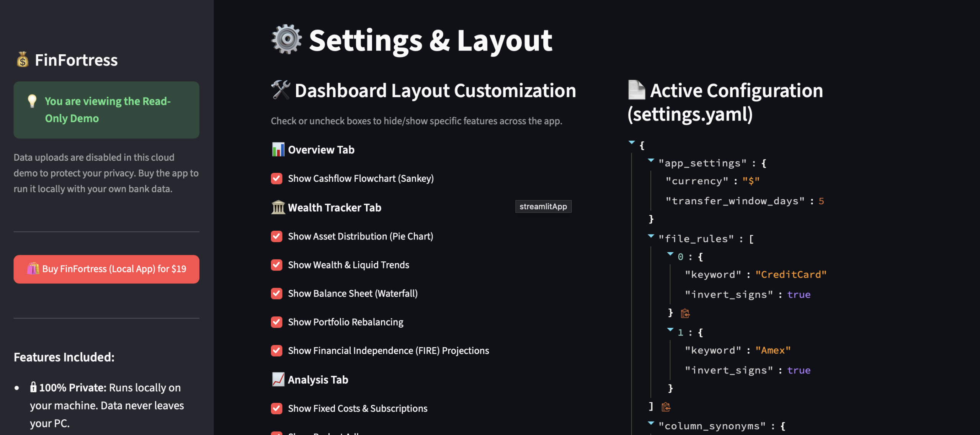Image resolution: width=980 pixels, height=435 pixels.
Task: Collapse the column_synonyms node
Action: click(x=651, y=423)
